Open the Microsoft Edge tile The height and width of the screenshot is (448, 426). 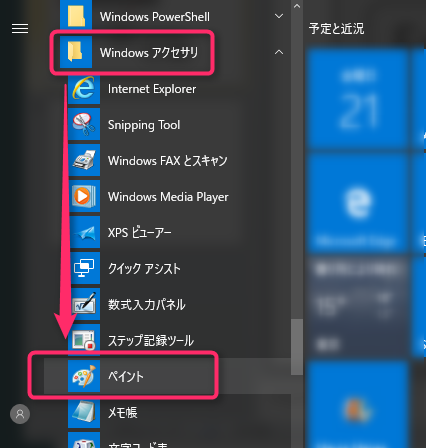click(x=357, y=203)
